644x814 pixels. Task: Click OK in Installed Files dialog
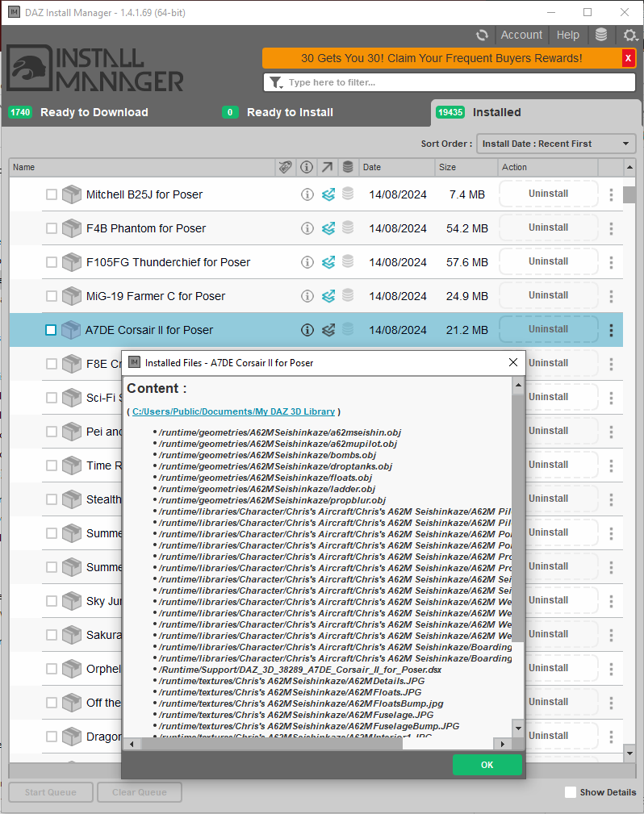487,765
